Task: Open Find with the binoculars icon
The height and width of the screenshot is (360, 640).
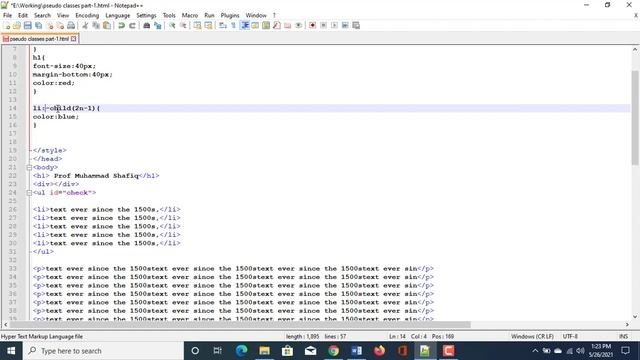Action: pos(147,25)
